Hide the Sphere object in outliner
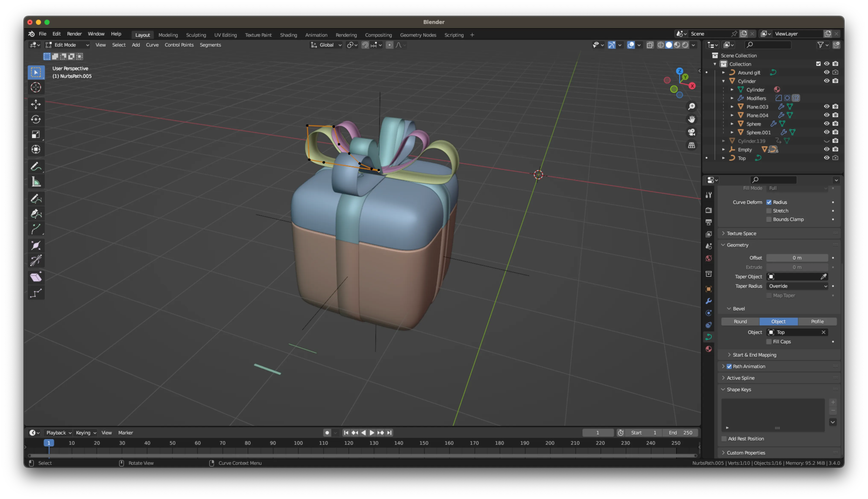Image resolution: width=868 pixels, height=499 pixels. (x=826, y=124)
